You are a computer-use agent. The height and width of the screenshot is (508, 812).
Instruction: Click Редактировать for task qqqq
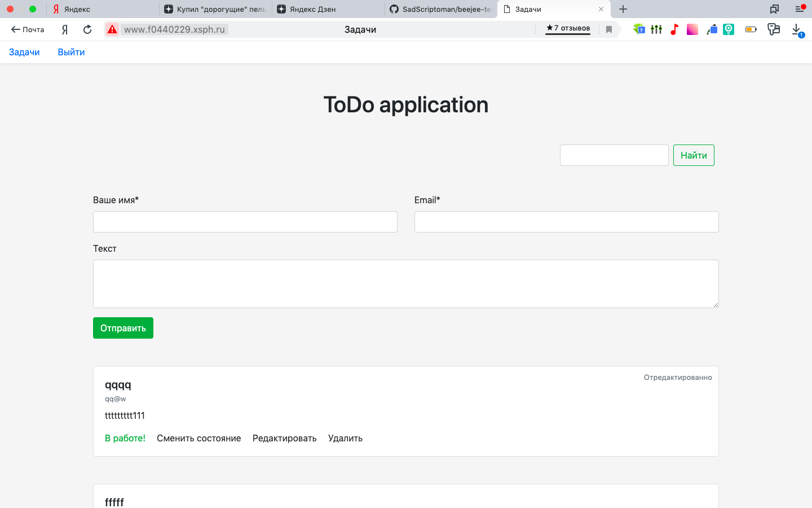click(285, 438)
